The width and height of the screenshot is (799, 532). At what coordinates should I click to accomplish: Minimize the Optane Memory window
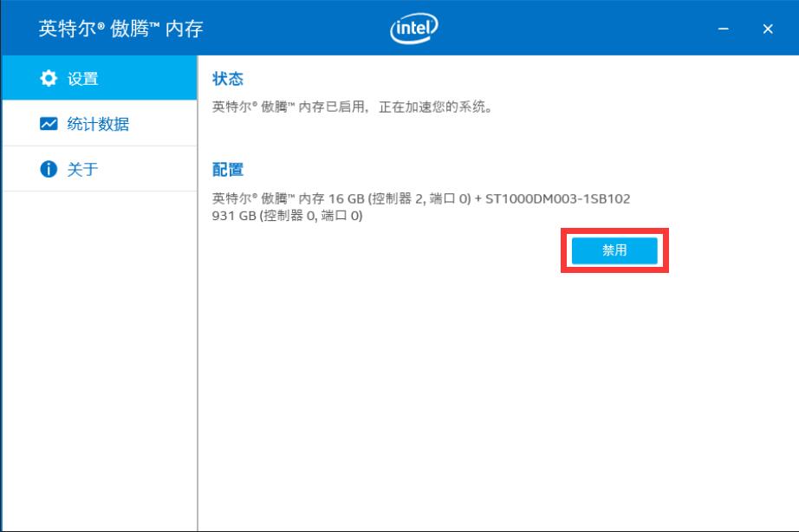coord(724,29)
